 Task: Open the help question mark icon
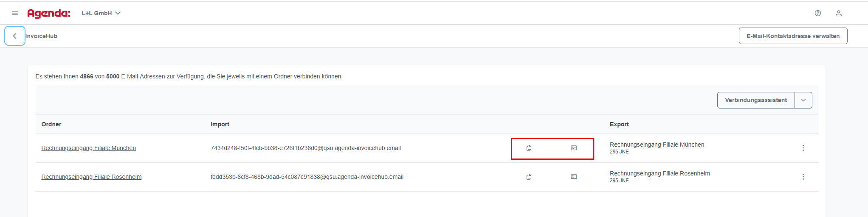tap(818, 13)
